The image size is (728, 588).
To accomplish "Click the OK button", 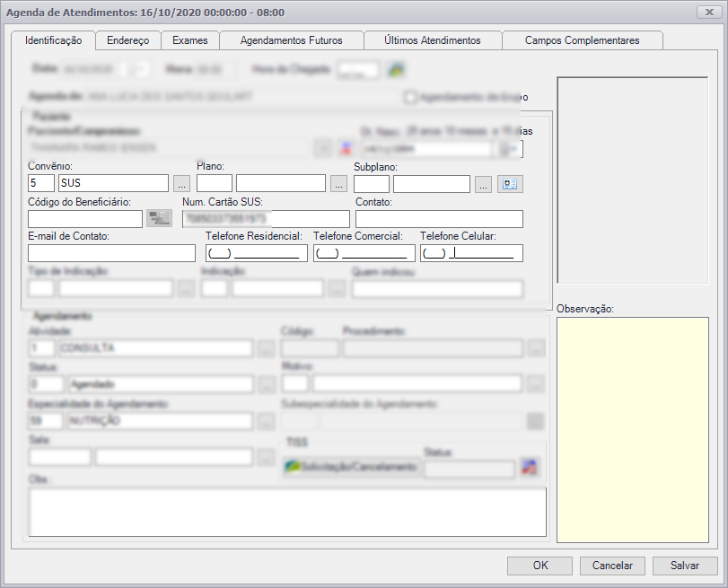I will point(540,566).
